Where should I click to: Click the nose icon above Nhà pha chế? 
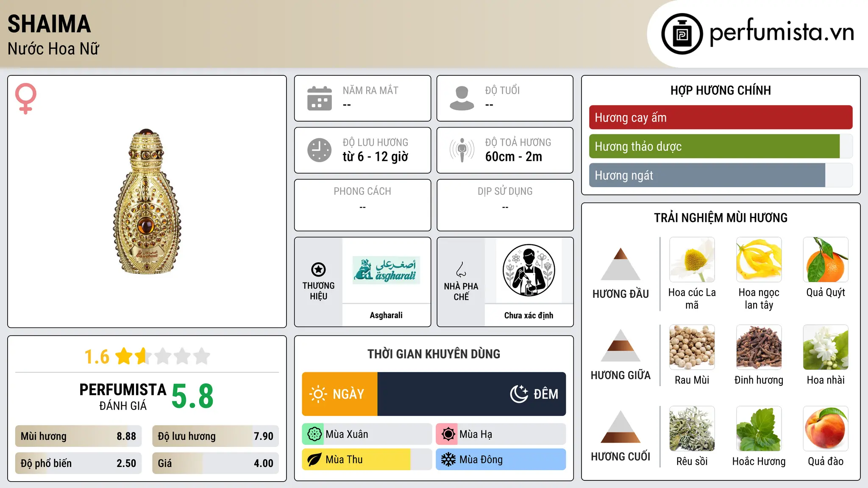tap(461, 269)
